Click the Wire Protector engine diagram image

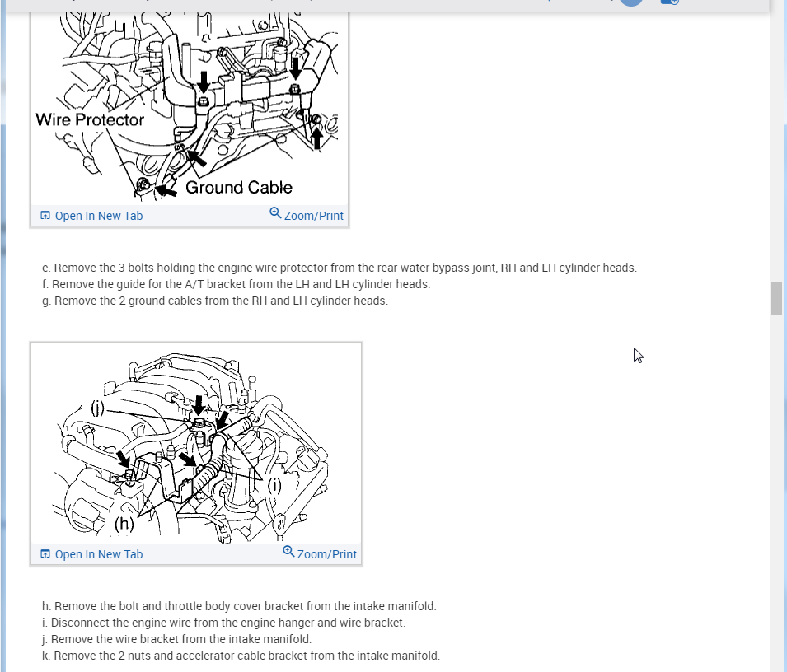click(x=190, y=107)
